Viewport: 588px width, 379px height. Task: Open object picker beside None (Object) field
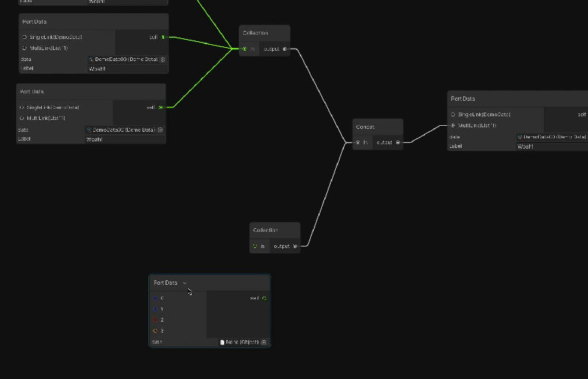click(264, 342)
